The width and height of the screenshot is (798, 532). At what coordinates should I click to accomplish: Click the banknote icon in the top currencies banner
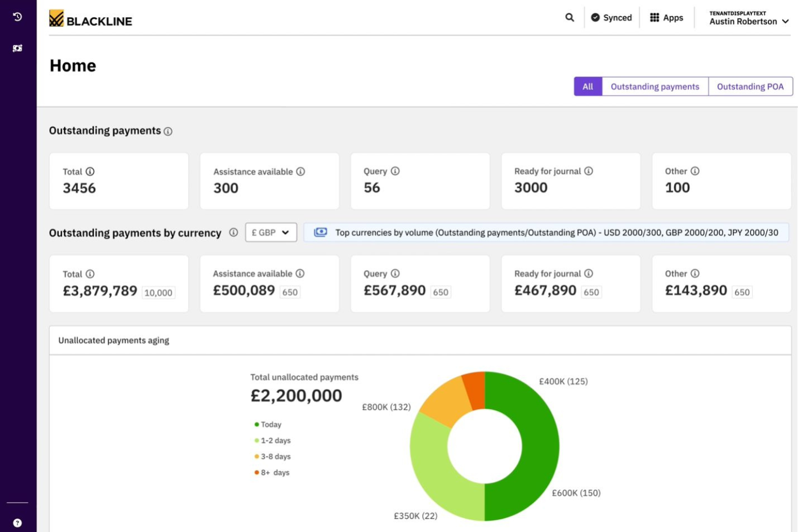coord(320,232)
